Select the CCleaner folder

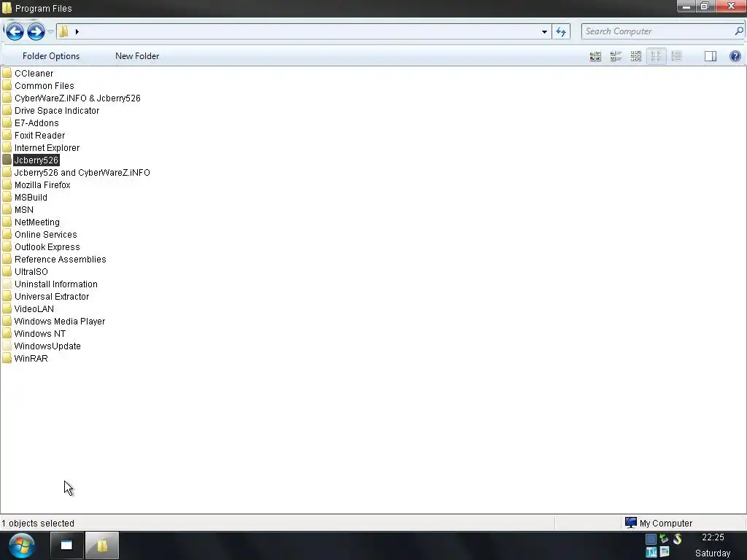34,74
